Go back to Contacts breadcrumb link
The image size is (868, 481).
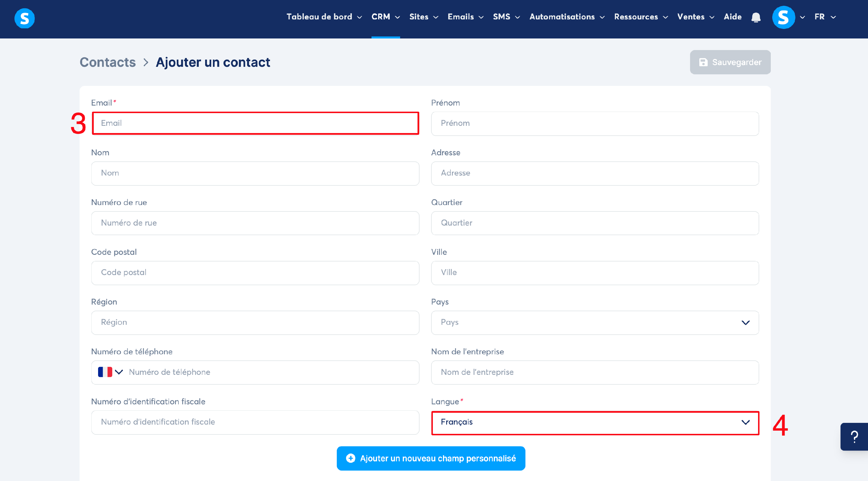point(108,62)
